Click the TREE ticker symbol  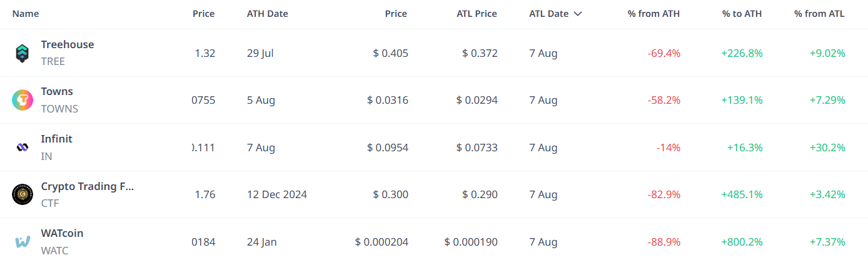pos(53,61)
